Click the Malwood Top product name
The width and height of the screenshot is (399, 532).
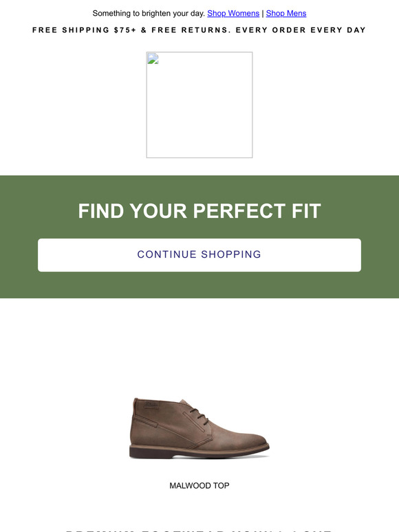click(x=199, y=485)
